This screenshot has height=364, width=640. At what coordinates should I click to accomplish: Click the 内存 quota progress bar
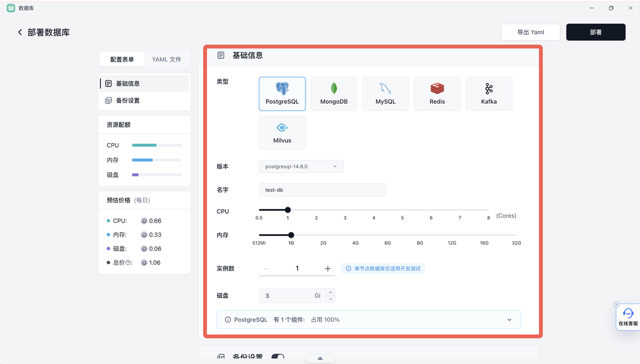(x=157, y=160)
